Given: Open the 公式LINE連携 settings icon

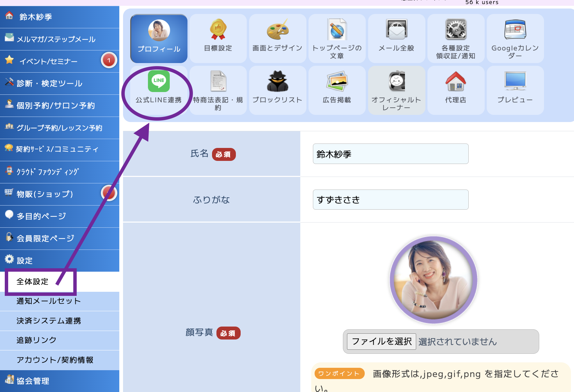Looking at the screenshot, I should click(x=158, y=89).
